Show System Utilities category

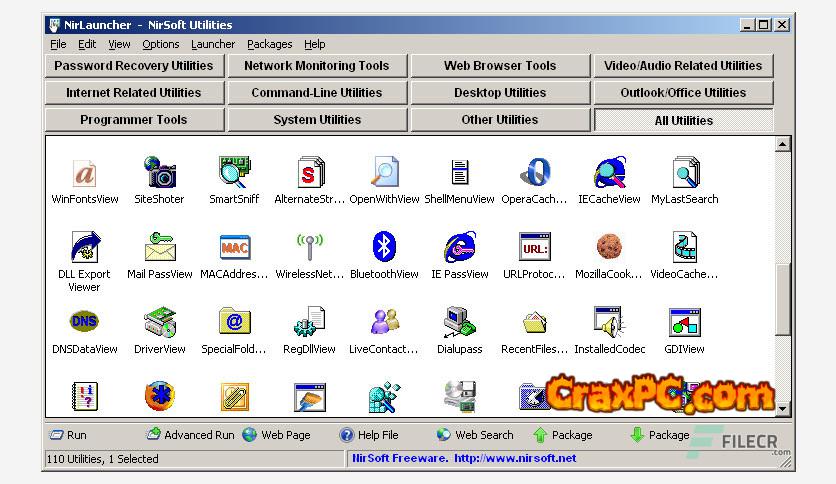pyautogui.click(x=317, y=120)
